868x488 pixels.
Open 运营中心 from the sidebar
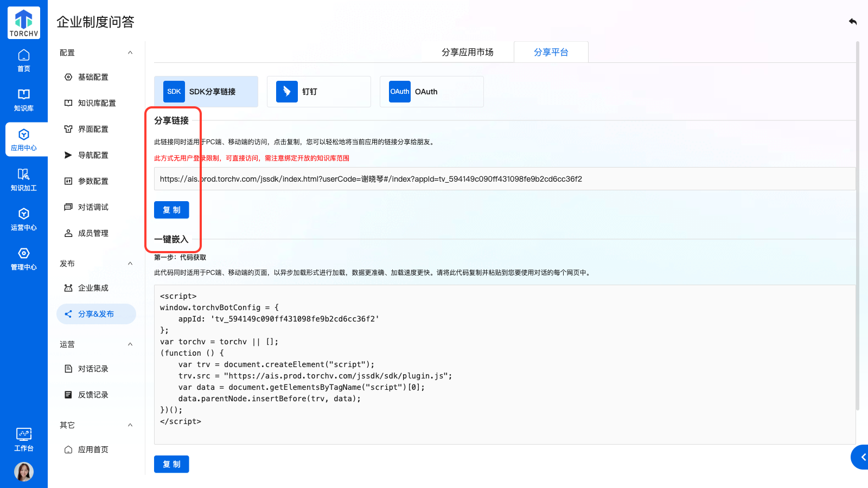[24, 219]
